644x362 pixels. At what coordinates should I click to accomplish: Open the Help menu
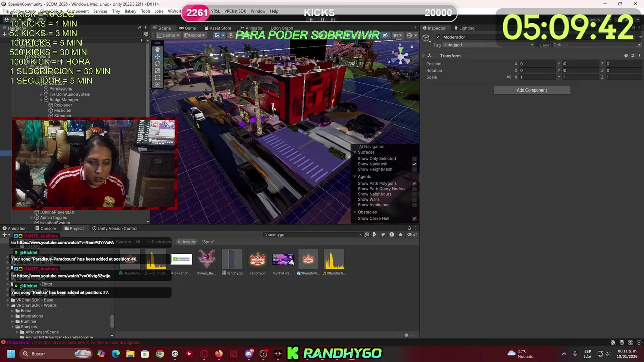pyautogui.click(x=274, y=11)
